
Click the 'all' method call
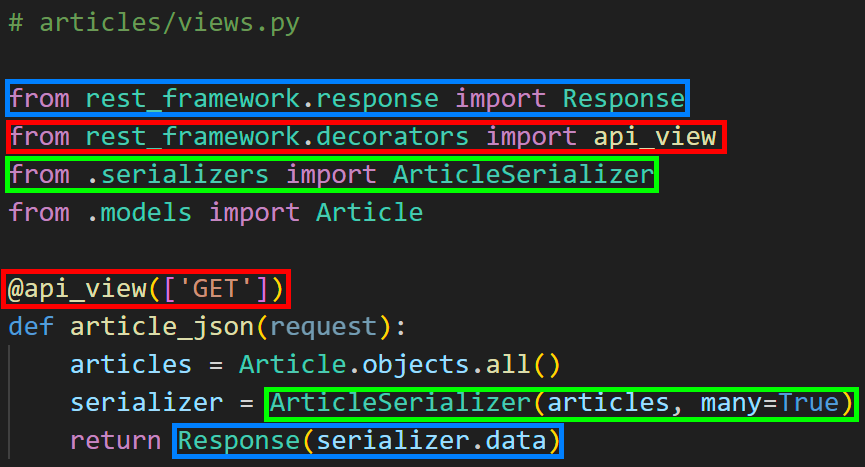[508, 364]
